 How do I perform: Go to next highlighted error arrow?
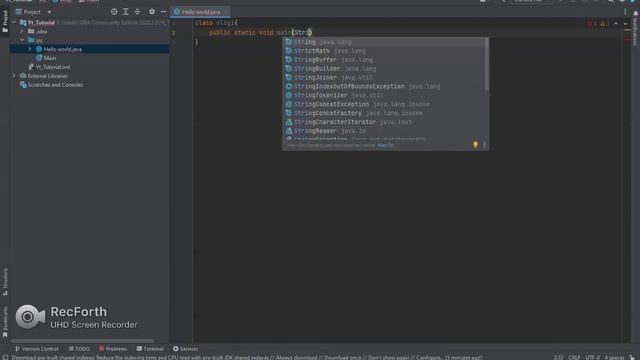pos(625,24)
